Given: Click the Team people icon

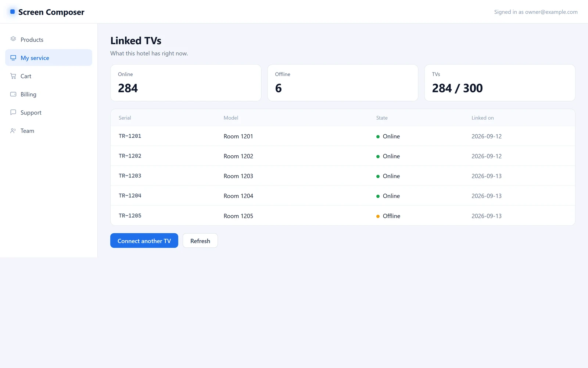Looking at the screenshot, I should (x=13, y=130).
